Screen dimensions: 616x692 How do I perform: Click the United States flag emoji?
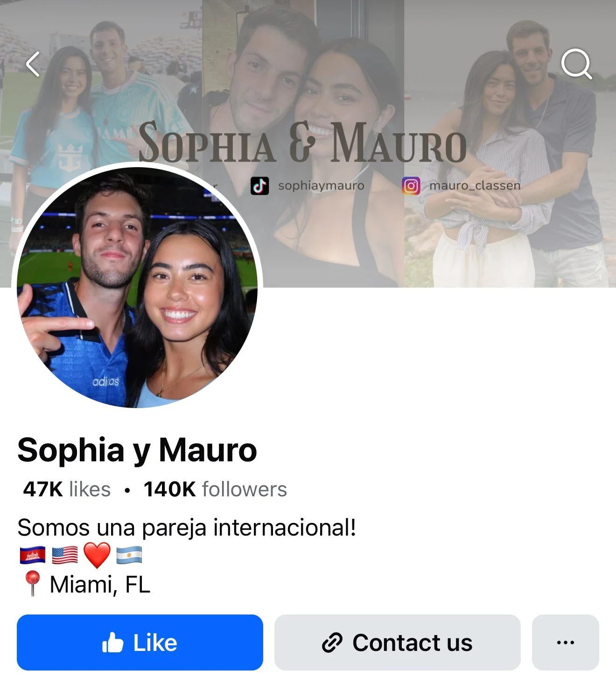tap(65, 555)
